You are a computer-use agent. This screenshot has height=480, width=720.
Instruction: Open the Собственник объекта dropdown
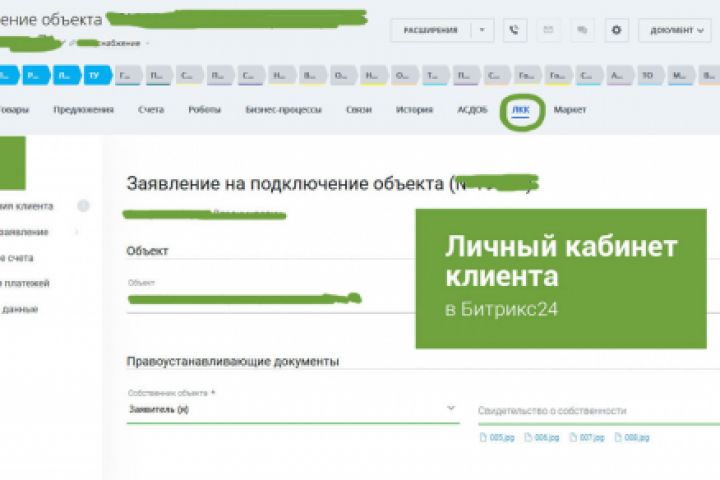coord(293,409)
